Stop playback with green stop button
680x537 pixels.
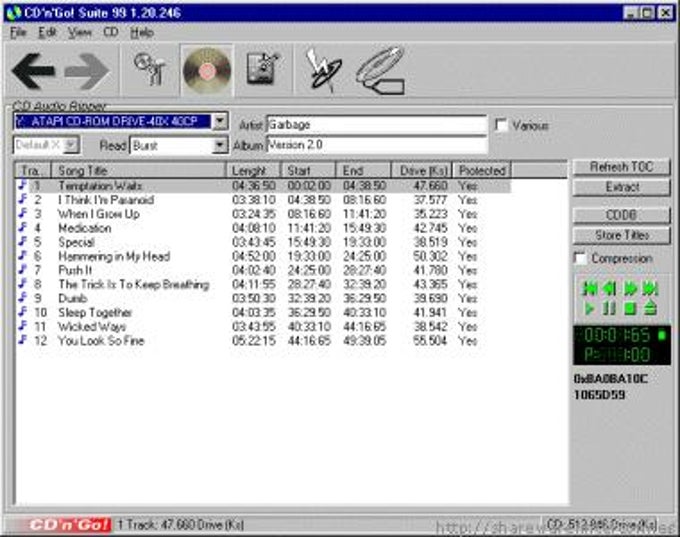[x=630, y=308]
